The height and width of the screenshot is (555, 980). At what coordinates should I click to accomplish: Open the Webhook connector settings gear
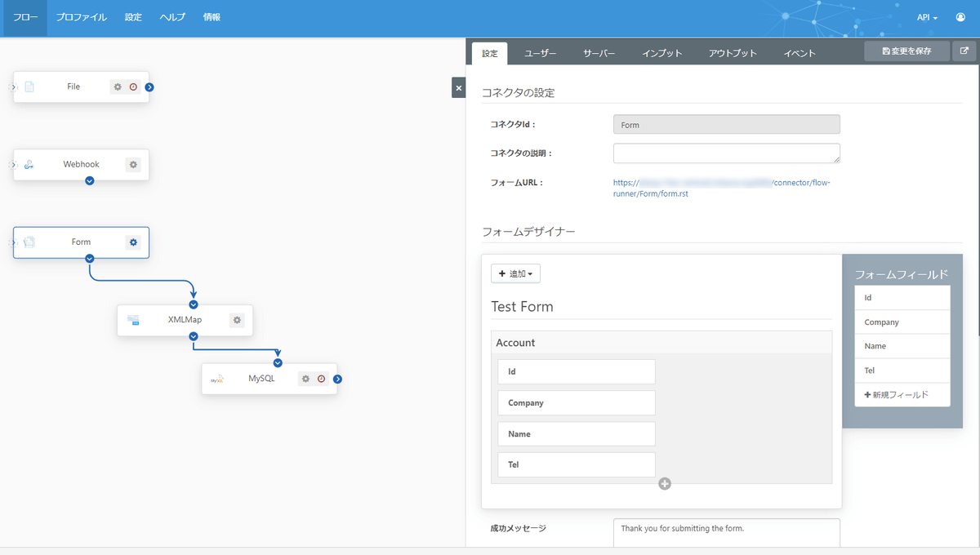tap(133, 165)
